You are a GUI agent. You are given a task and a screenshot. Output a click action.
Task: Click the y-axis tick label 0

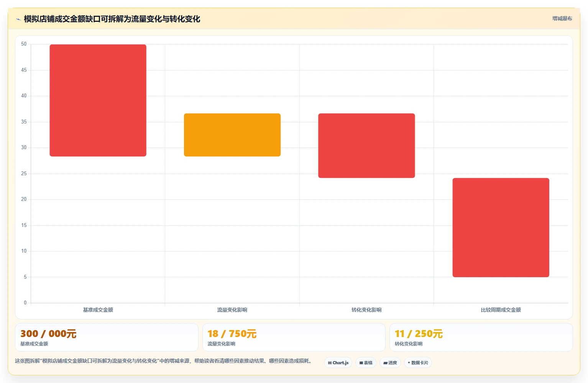[25, 303]
